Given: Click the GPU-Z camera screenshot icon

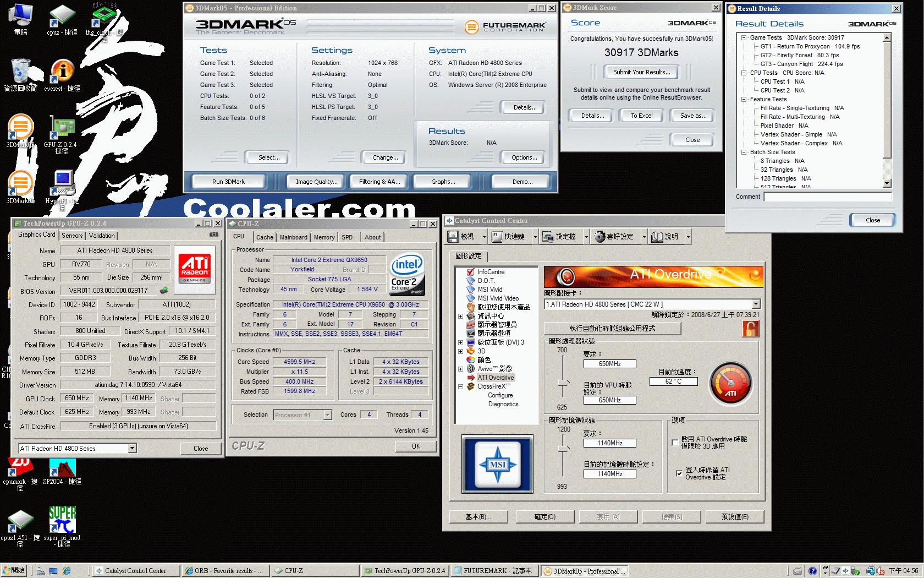Looking at the screenshot, I should click(x=213, y=235).
